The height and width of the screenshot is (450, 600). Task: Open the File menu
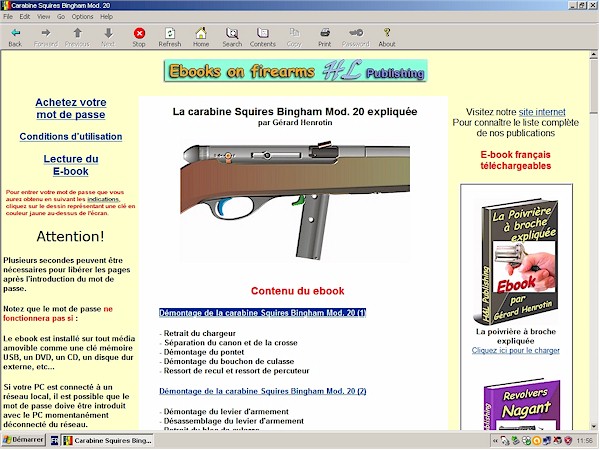point(8,16)
